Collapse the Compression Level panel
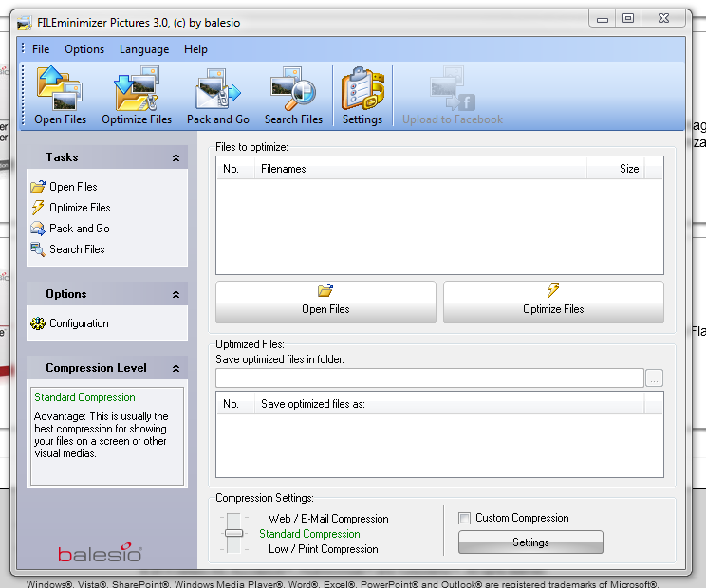 (176, 368)
